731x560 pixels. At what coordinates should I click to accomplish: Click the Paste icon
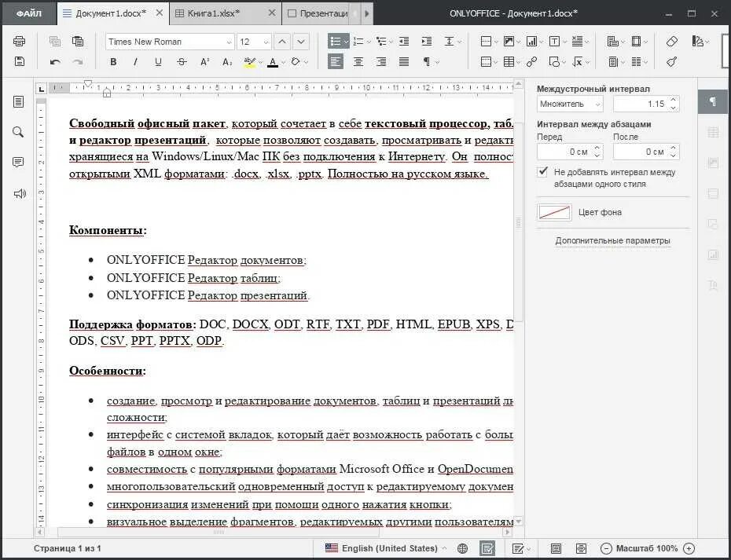78,42
